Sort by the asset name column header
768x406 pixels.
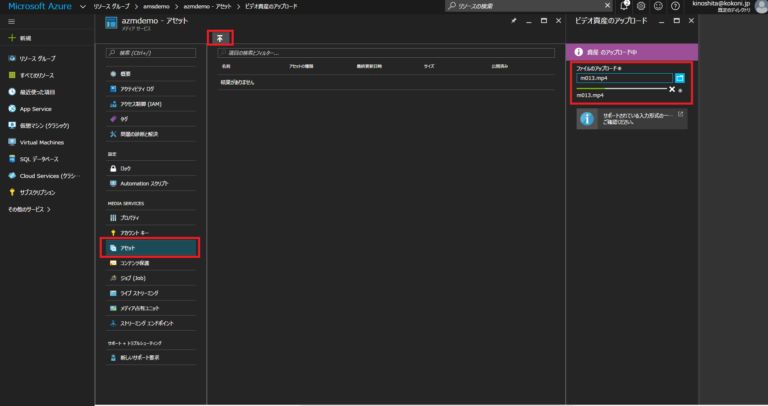click(x=226, y=66)
